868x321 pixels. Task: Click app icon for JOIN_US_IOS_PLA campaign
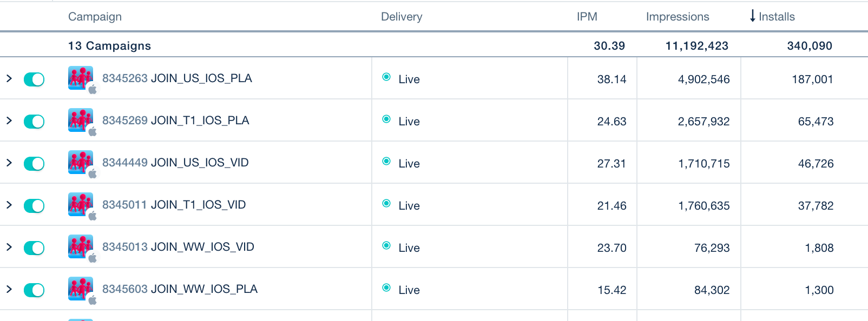click(81, 78)
